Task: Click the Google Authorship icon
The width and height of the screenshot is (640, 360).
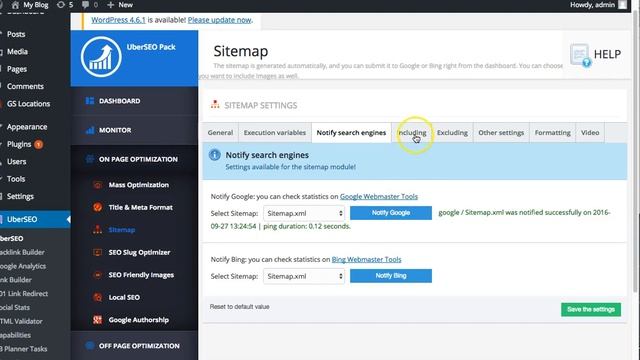Action: point(98,320)
